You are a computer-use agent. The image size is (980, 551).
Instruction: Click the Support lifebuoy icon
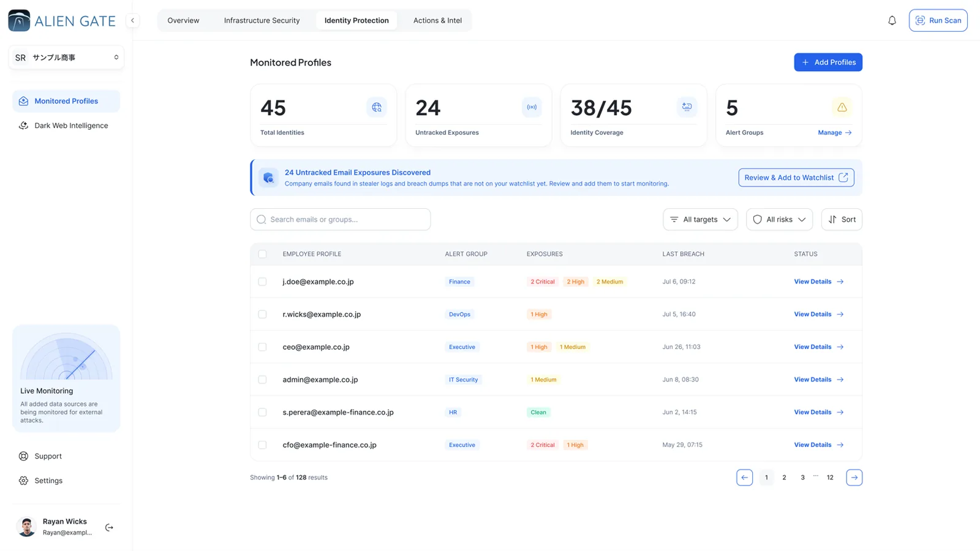tap(23, 456)
